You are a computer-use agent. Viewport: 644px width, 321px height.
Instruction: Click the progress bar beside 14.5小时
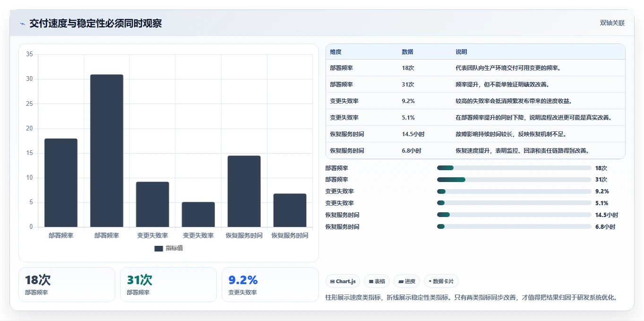[514, 215]
